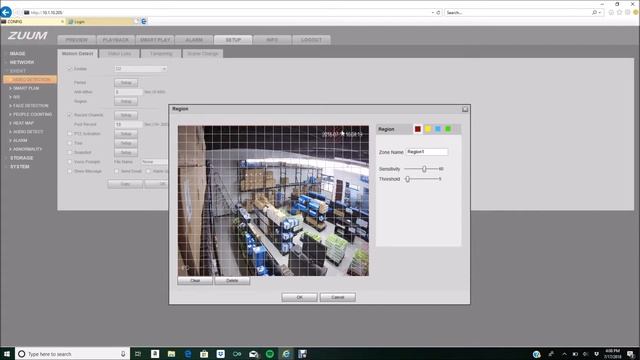Viewport: 640px width, 360px height.
Task: Open the Windows Start menu
Action: [x=7, y=354]
